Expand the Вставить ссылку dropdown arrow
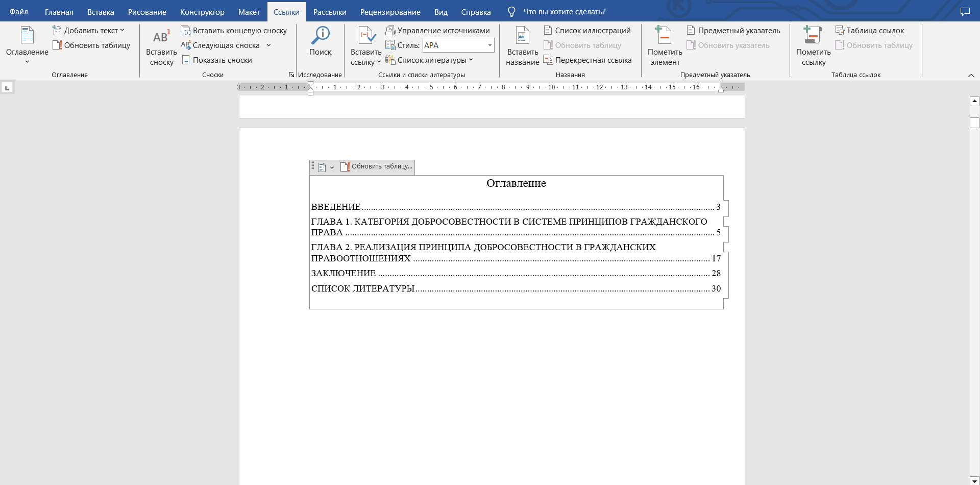Viewport: 980px width, 485px height. [x=379, y=62]
